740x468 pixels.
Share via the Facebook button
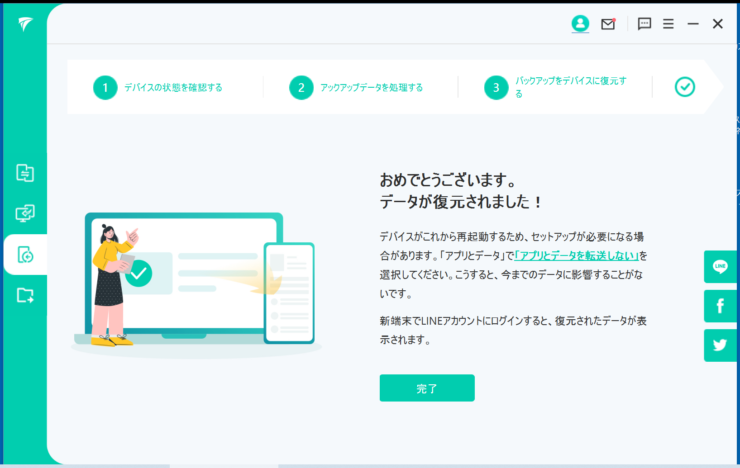(720, 306)
